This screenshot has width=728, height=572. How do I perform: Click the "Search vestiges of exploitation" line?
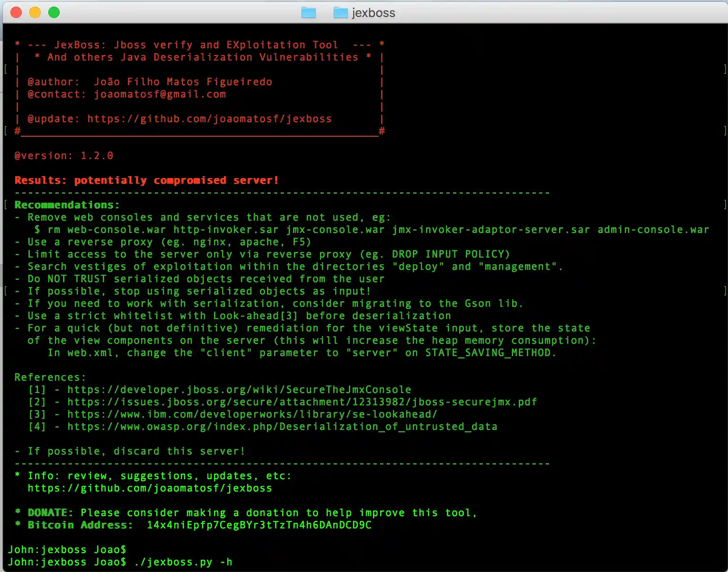pos(289,267)
